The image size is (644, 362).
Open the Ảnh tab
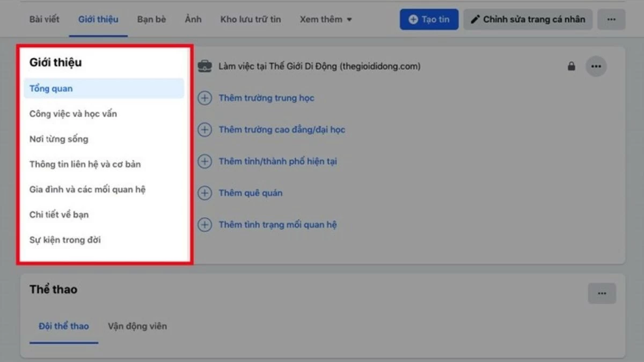[x=193, y=19]
